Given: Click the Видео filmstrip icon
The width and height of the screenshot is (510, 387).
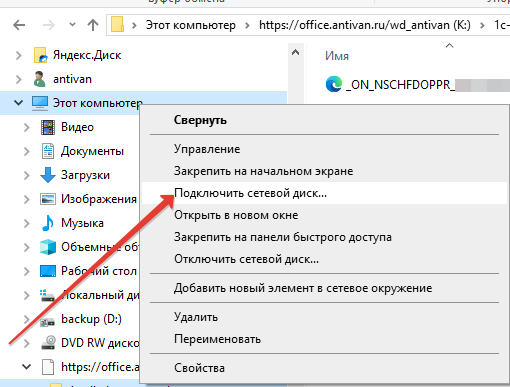Looking at the screenshot, I should pyautogui.click(x=48, y=127).
